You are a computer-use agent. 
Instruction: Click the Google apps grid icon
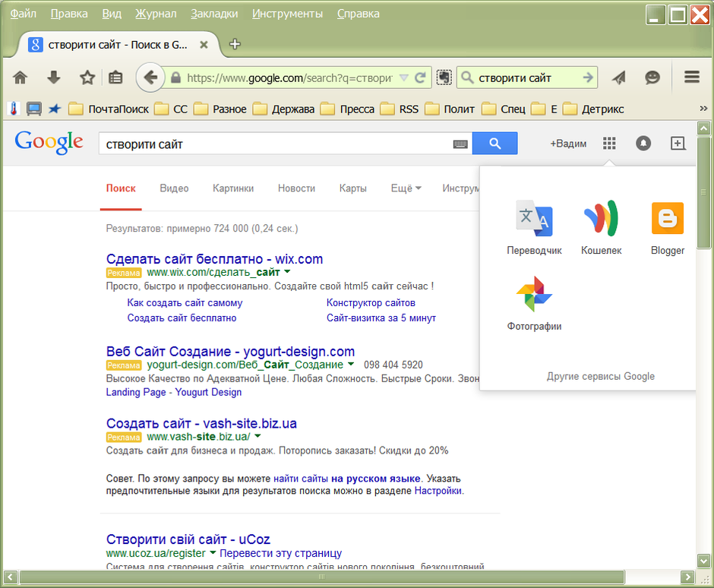[609, 144]
